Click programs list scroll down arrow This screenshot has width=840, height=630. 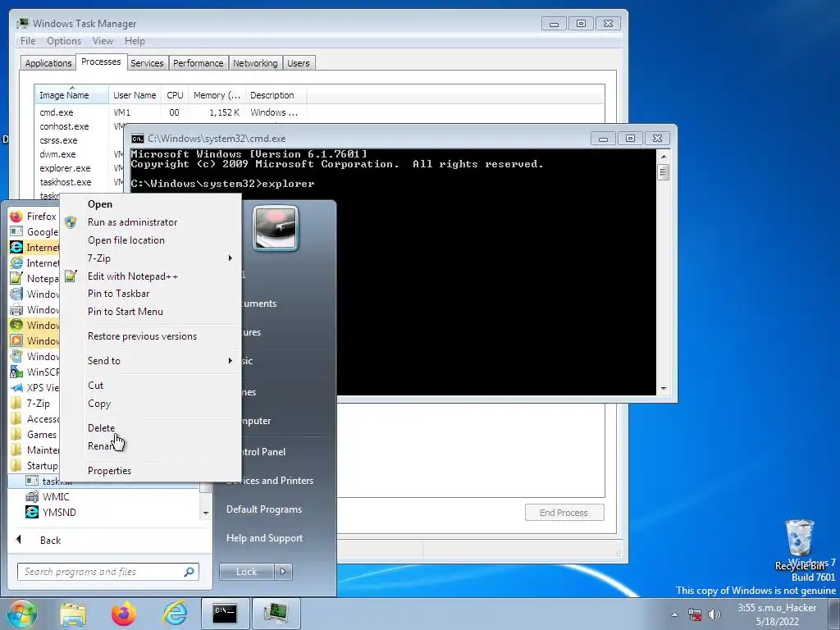(x=206, y=514)
